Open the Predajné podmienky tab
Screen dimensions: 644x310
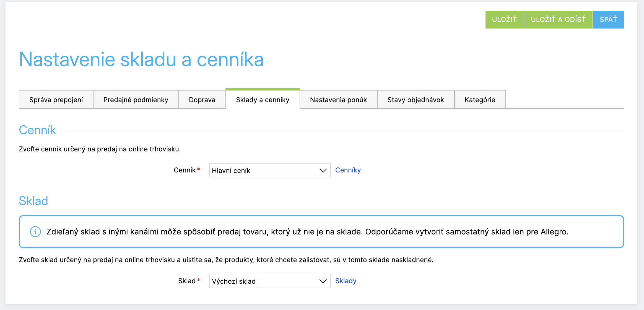[x=136, y=100]
